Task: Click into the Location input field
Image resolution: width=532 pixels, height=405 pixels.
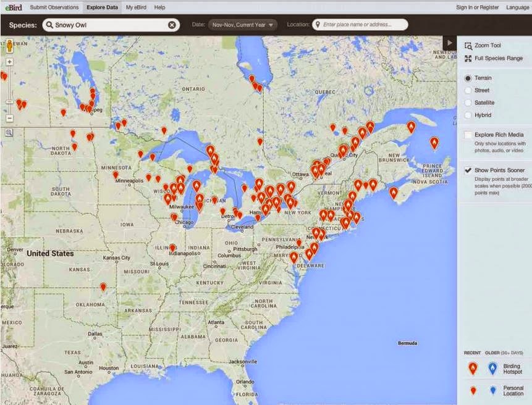Action: click(360, 25)
